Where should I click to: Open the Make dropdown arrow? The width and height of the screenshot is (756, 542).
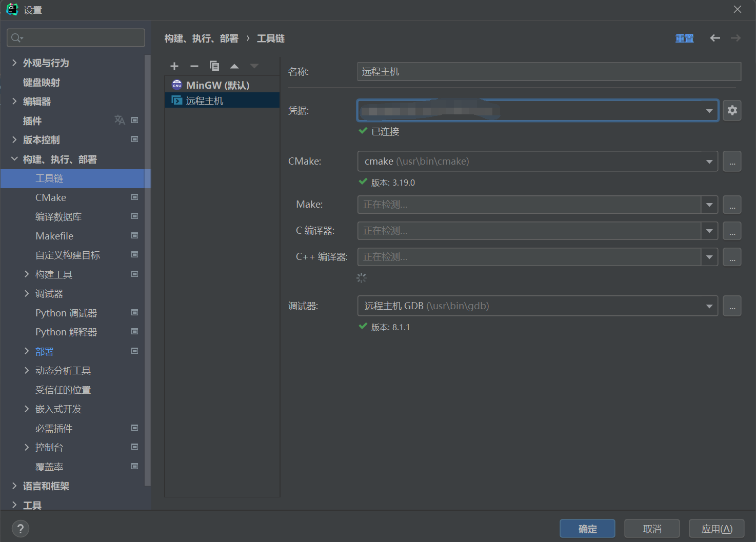click(709, 205)
